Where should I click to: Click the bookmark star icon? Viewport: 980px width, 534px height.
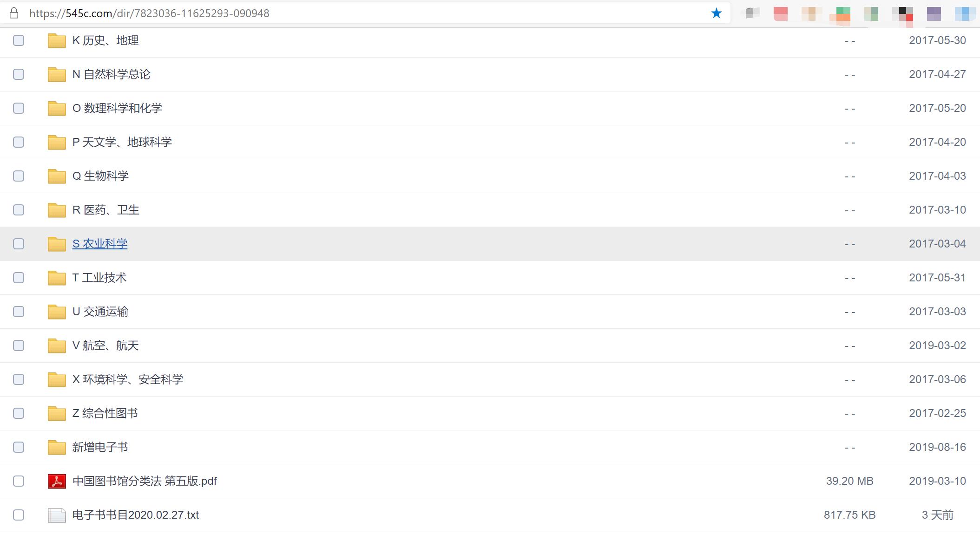coord(716,13)
